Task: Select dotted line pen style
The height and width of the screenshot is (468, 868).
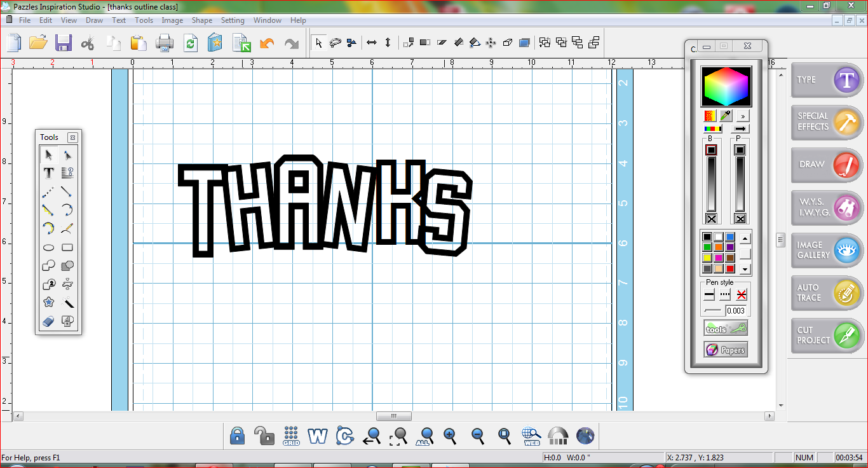Action: pyautogui.click(x=725, y=295)
